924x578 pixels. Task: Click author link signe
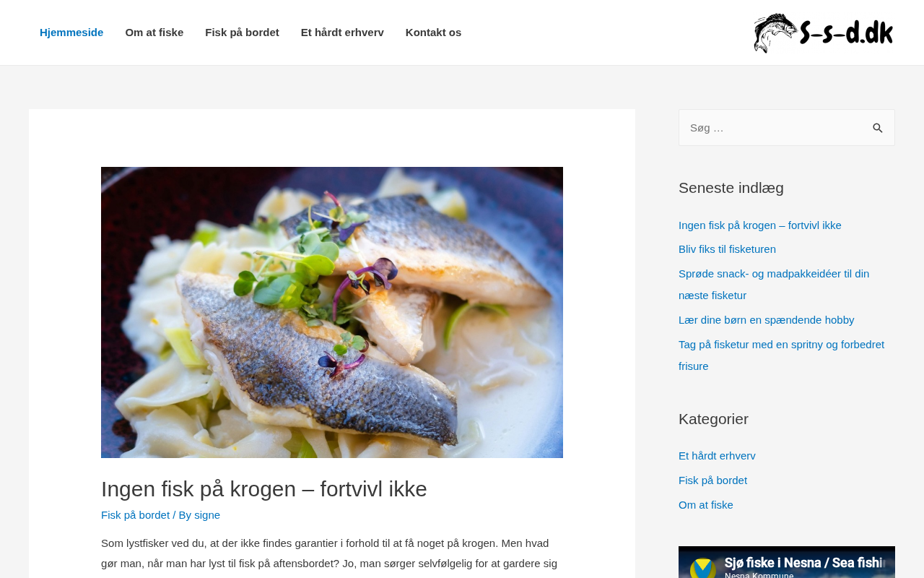207,515
